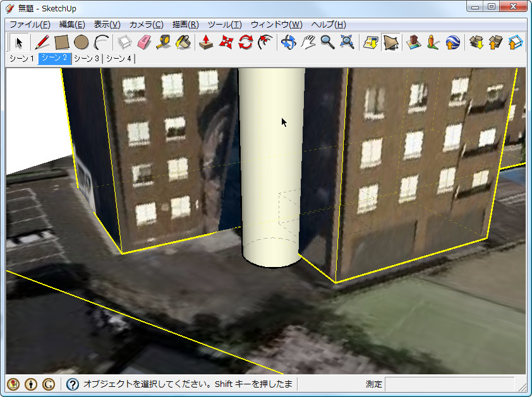Viewport: 532px width, 397px height.
Task: Click the person credits status icon
Action: click(31, 384)
